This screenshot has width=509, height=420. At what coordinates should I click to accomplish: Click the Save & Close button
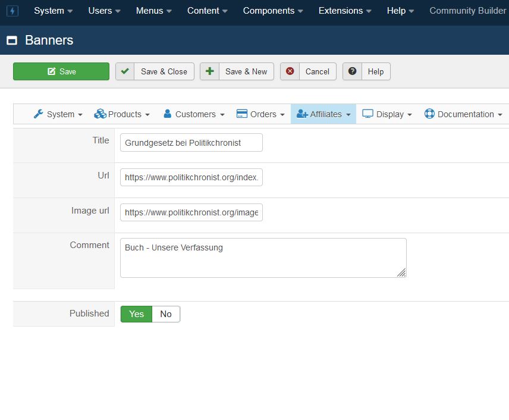pyautogui.click(x=155, y=71)
